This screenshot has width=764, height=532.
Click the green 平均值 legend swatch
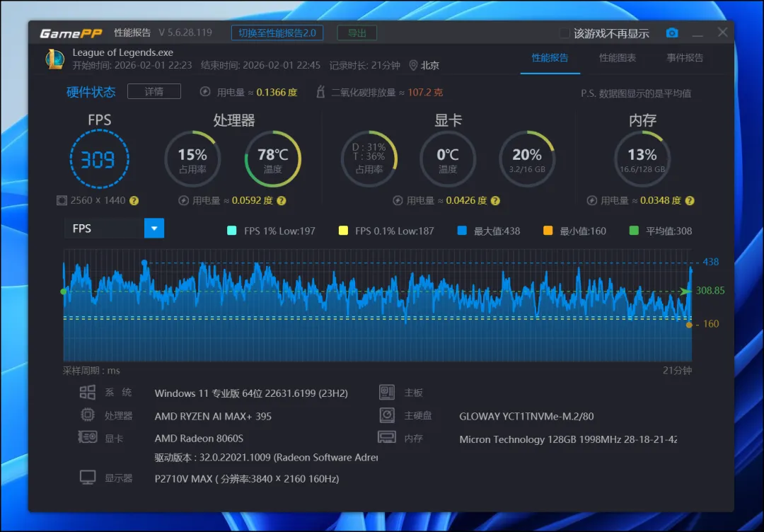(634, 231)
